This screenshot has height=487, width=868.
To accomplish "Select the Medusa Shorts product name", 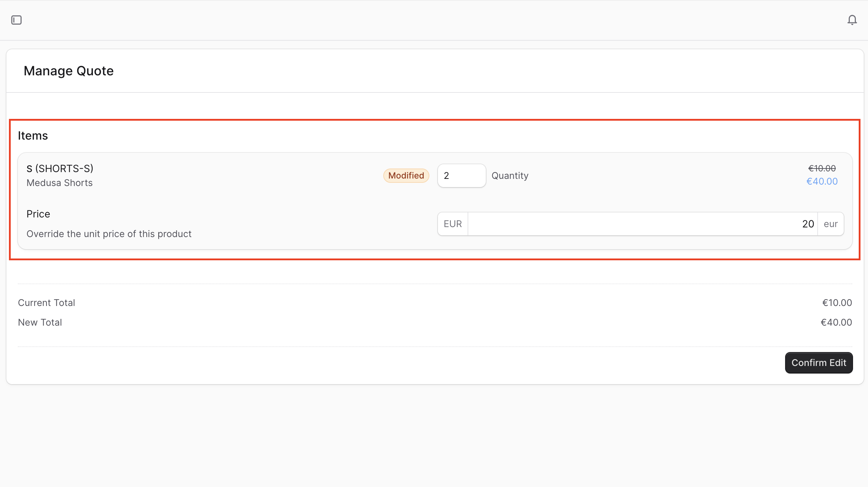I will [59, 182].
